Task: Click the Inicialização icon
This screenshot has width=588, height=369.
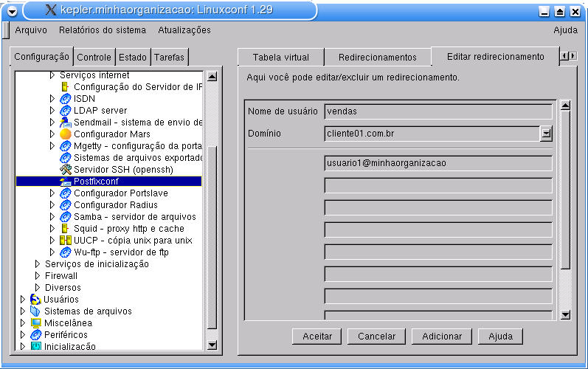Action: coord(36,346)
